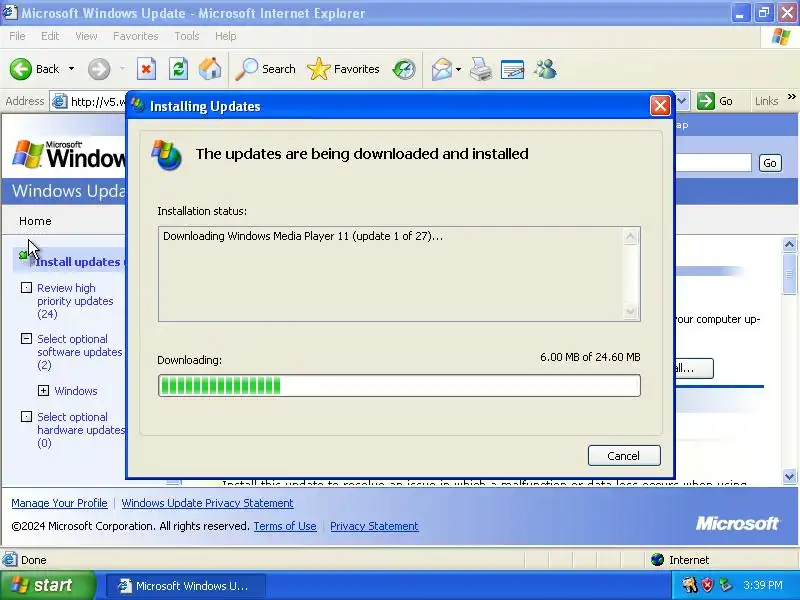Go to the Home page icon

[210, 69]
